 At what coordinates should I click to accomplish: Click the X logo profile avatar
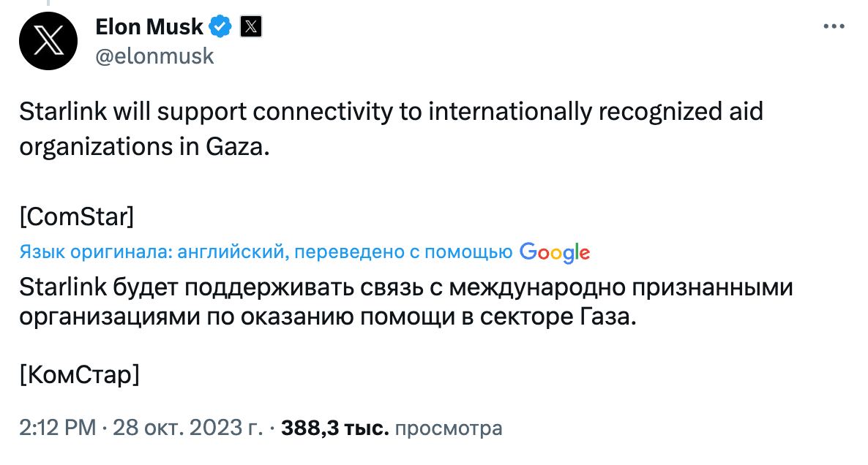pyautogui.click(x=49, y=41)
